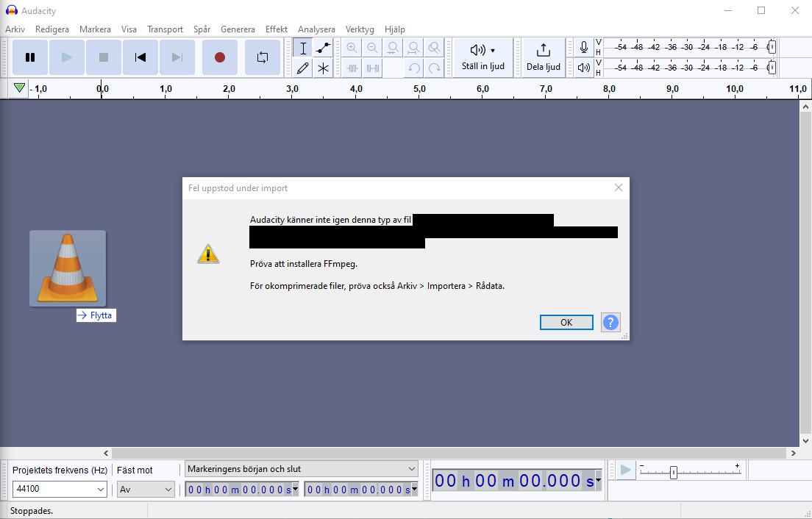Select the Draw tool (pencil)
812x519 pixels.
click(302, 68)
